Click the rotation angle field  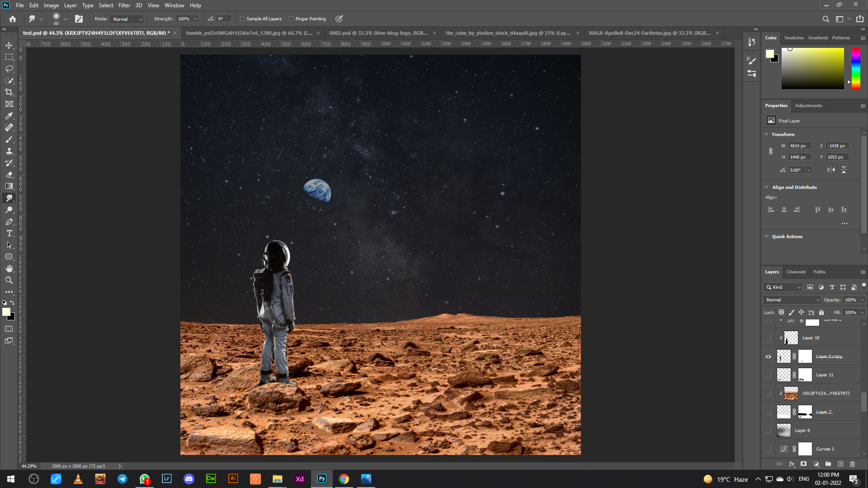point(797,170)
